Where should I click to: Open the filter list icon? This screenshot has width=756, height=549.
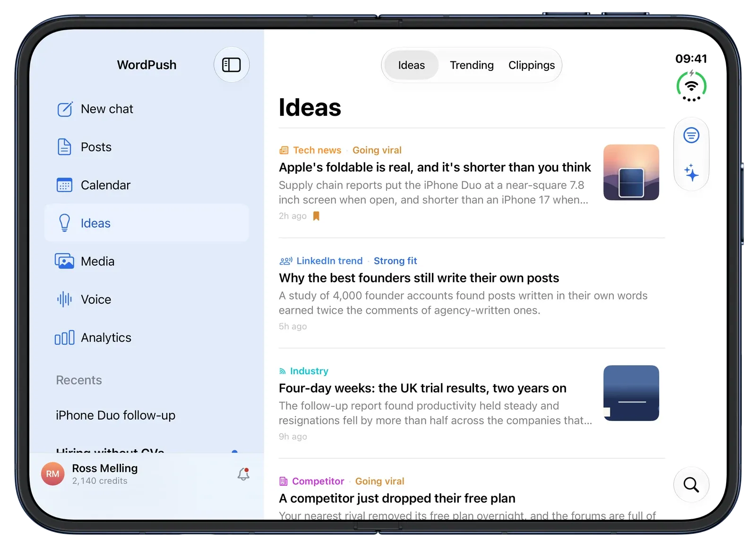(x=691, y=136)
